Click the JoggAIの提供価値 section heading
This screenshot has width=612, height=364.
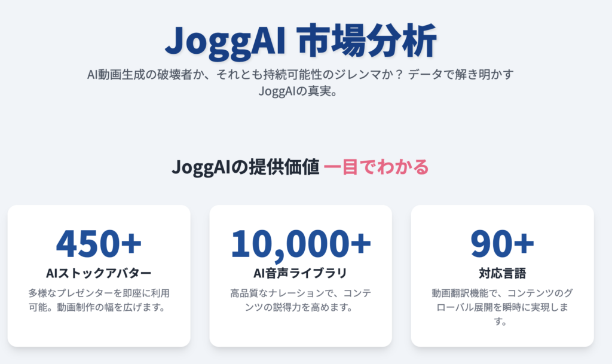coord(246,167)
